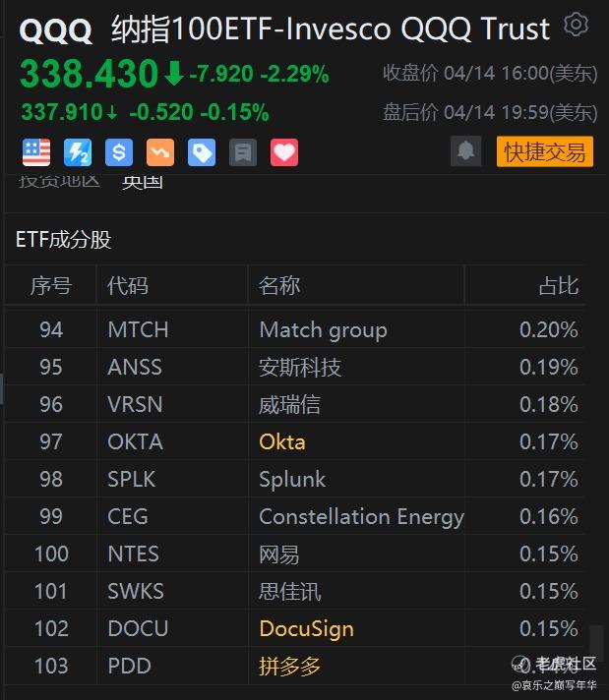Toggle the bell alert notification

[x=466, y=151]
